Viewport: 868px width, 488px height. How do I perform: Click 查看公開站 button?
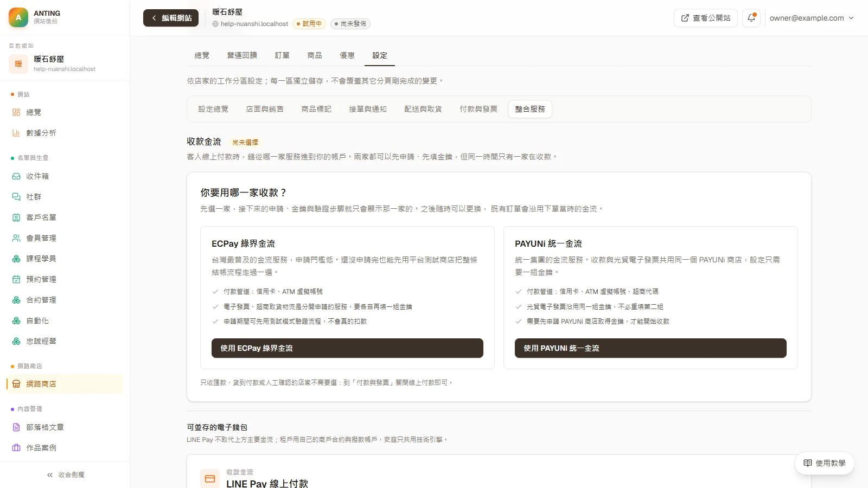tap(706, 18)
